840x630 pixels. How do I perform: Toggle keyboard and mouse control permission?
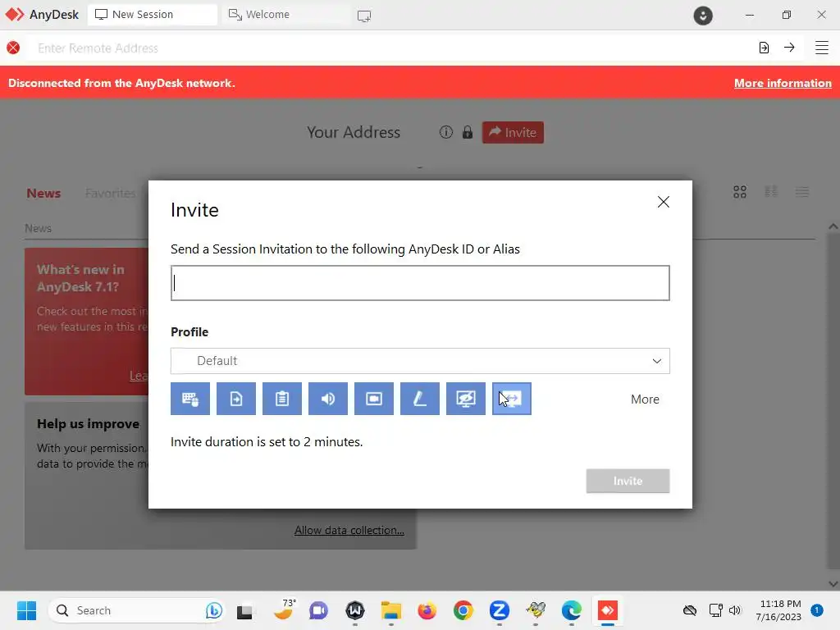click(190, 399)
